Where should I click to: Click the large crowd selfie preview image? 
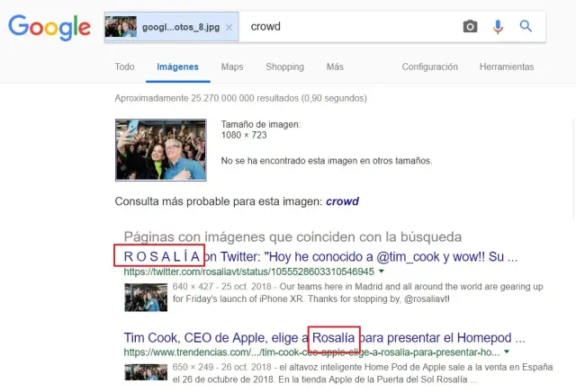pyautogui.click(x=160, y=149)
